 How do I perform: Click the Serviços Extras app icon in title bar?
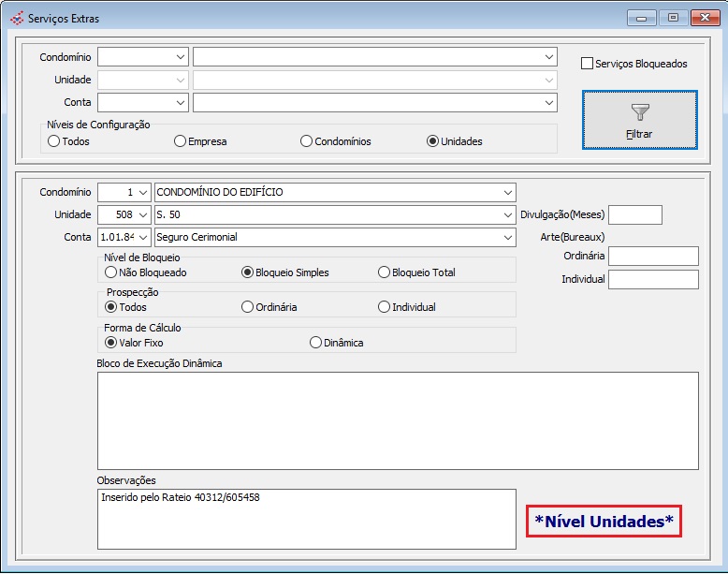pos(16,18)
